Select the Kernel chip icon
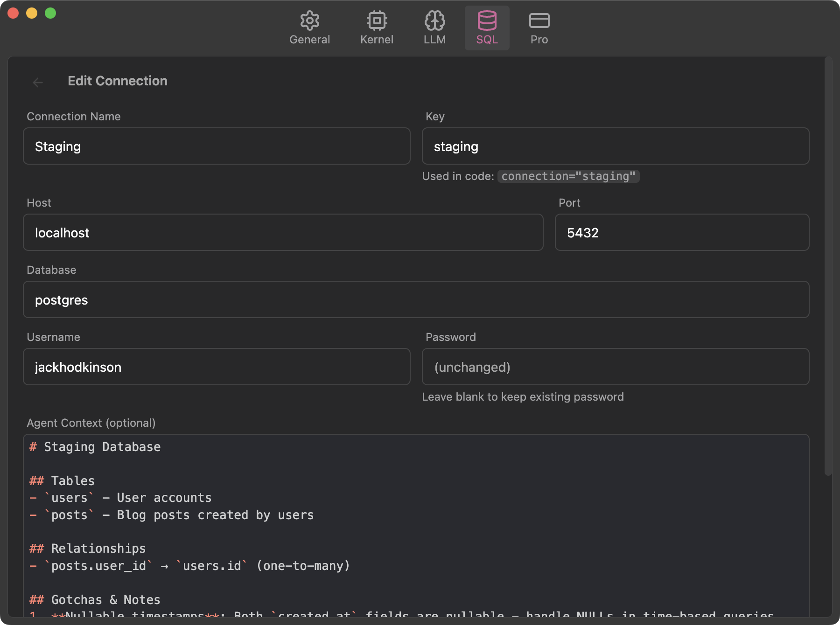The height and width of the screenshot is (625, 840). pyautogui.click(x=377, y=21)
